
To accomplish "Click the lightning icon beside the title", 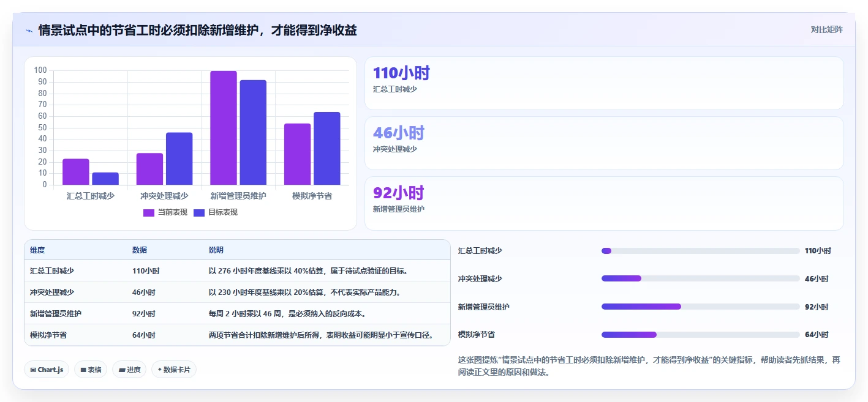I will click(29, 30).
